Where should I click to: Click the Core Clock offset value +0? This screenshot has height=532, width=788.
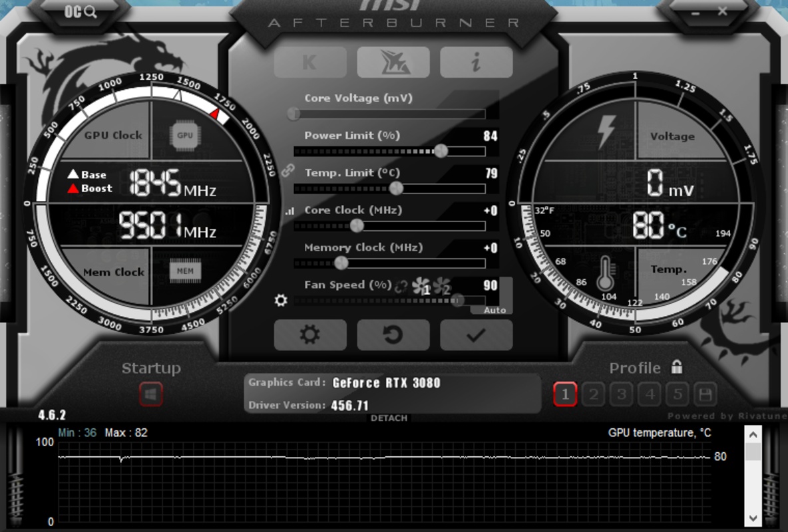491,211
